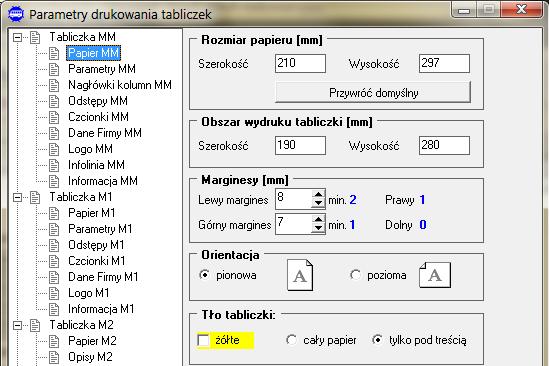Click document icon beside Informacja MM
Image resolution: width=549 pixels, height=366 pixels.
tap(54, 181)
